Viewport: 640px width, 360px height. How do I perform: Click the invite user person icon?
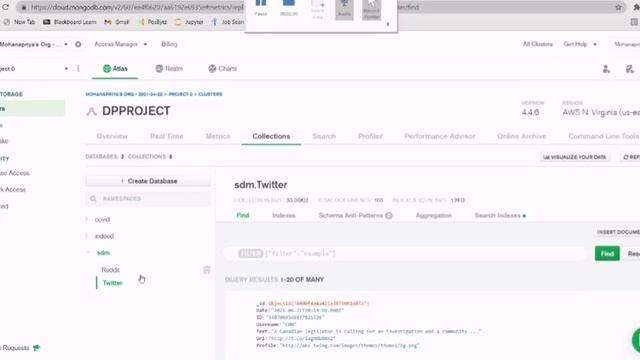(x=607, y=69)
